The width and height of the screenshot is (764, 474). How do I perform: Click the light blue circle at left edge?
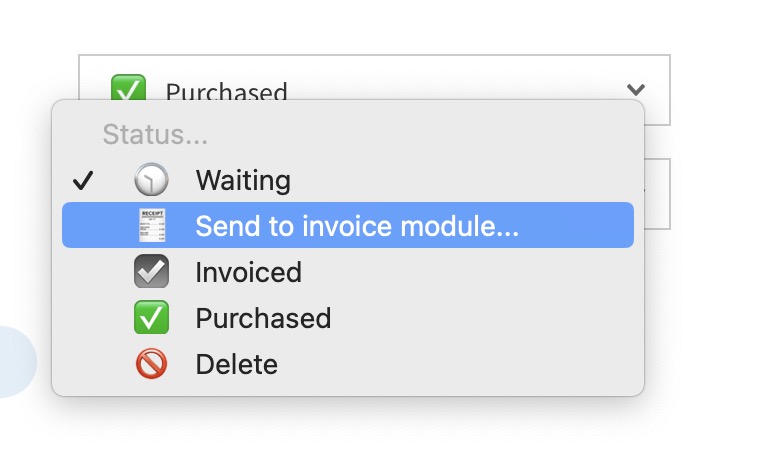click(x=14, y=361)
